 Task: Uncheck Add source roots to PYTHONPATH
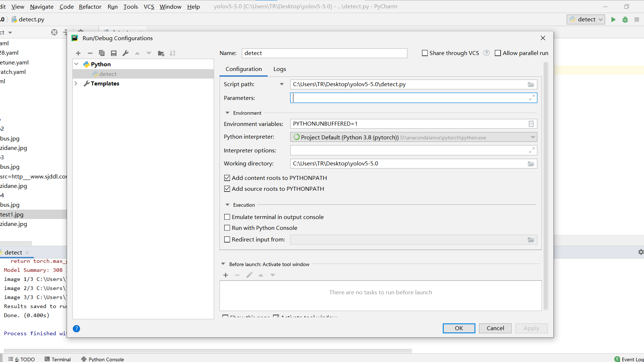click(x=227, y=189)
